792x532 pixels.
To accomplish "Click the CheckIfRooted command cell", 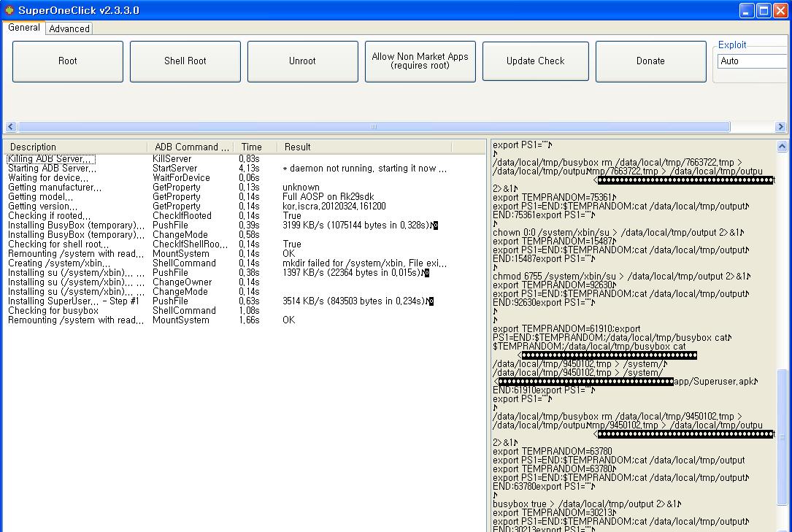I will click(x=182, y=215).
